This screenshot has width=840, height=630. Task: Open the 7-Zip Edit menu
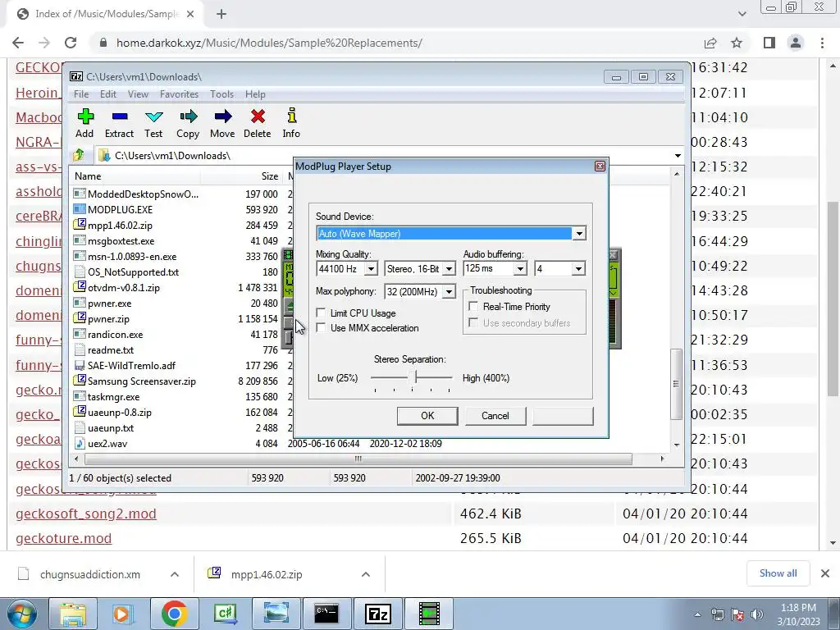[x=108, y=94]
